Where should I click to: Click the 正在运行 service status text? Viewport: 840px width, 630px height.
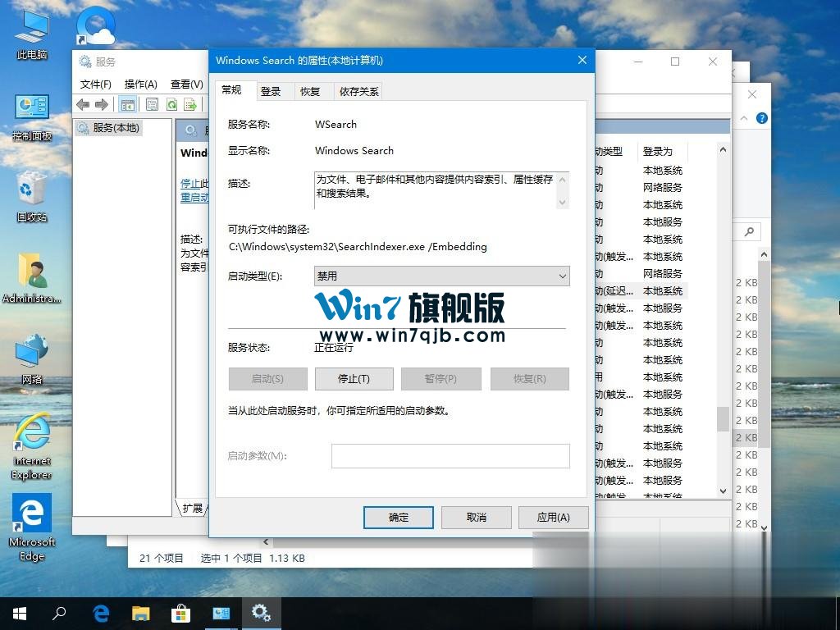click(x=334, y=348)
